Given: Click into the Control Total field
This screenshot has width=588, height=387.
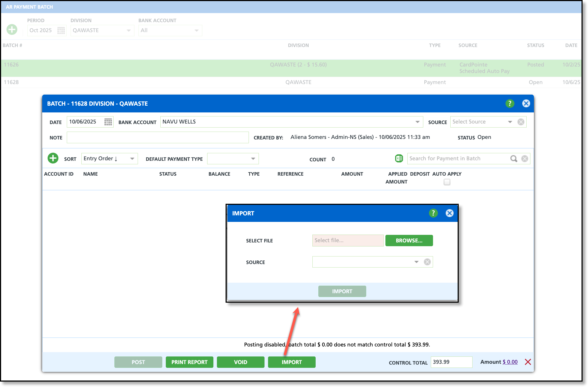Looking at the screenshot, I should pos(451,362).
